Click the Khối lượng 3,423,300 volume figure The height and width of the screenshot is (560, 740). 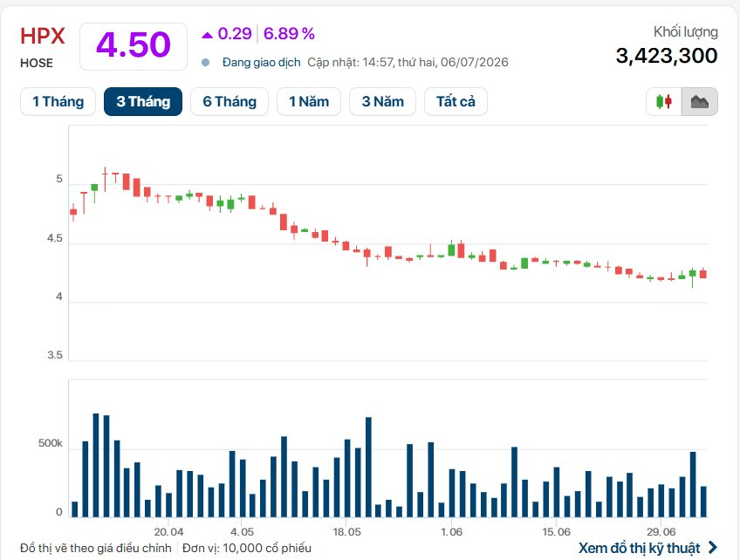(667, 56)
